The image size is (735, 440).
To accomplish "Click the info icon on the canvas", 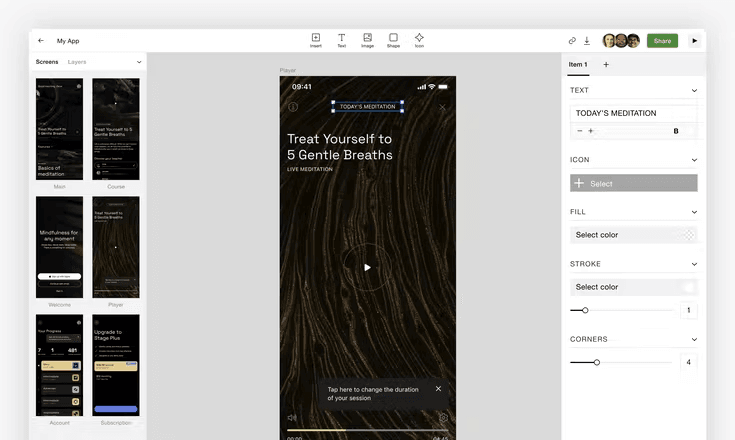I will point(293,107).
